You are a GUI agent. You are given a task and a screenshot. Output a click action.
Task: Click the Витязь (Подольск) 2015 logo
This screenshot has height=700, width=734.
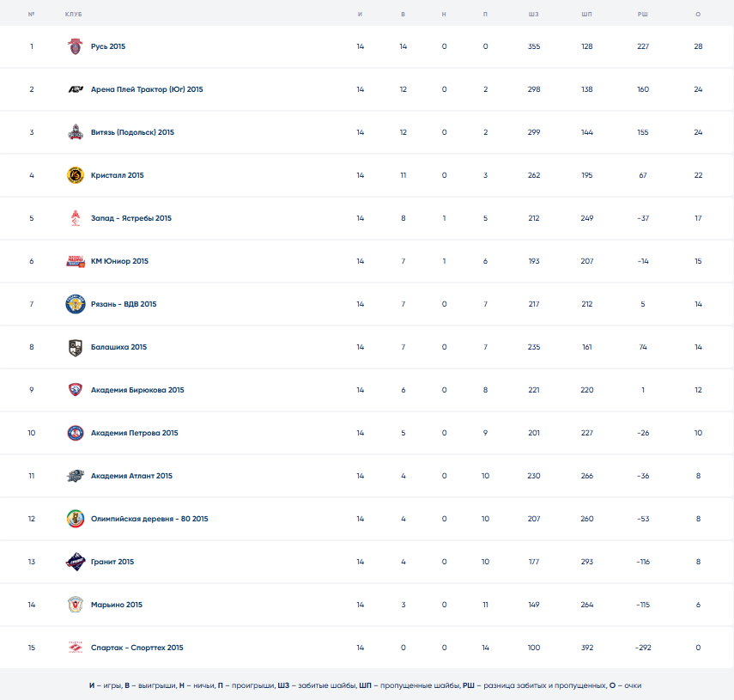[76, 132]
